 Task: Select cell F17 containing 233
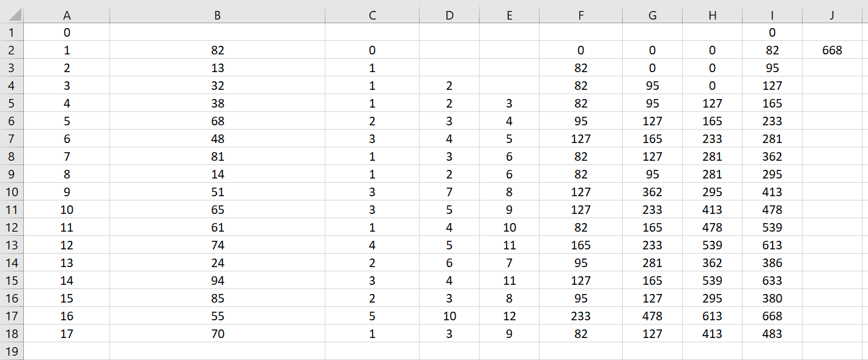pyautogui.click(x=581, y=316)
